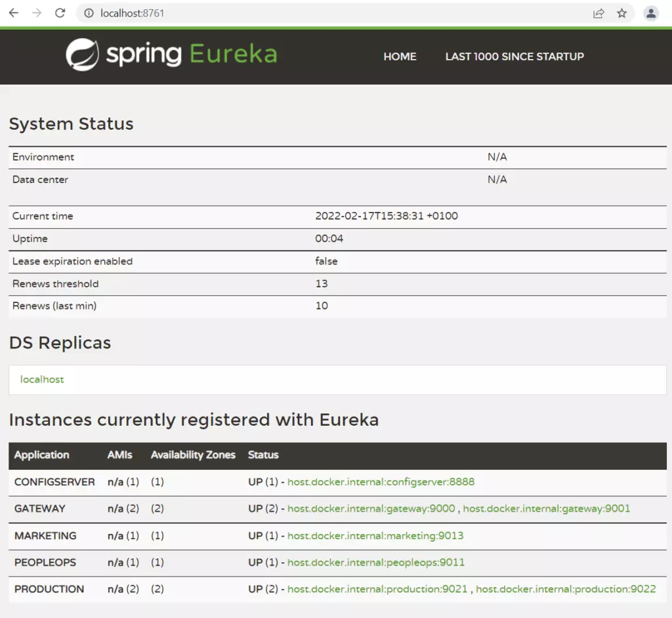Click the (2) zones cell in GATEWAY row

tap(157, 508)
